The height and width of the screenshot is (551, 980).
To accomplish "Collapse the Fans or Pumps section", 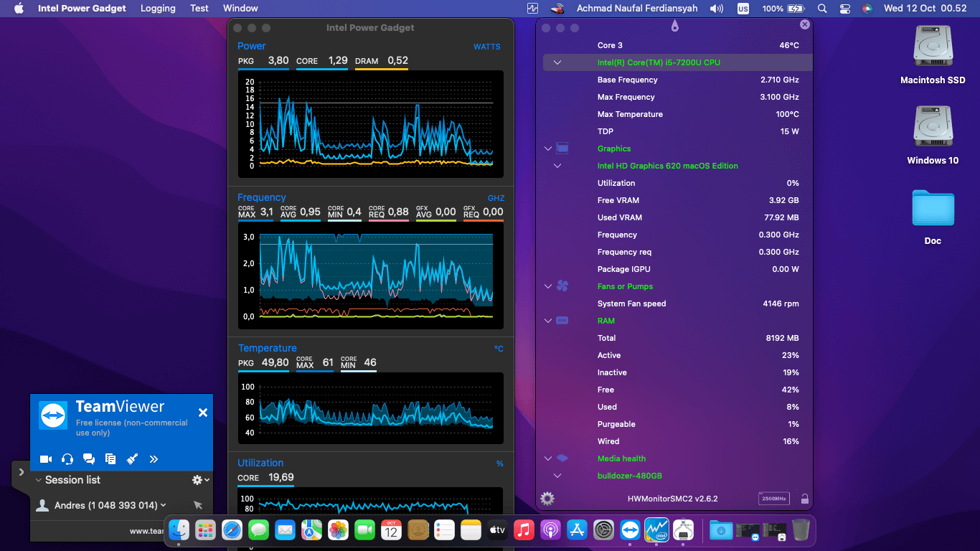I will pyautogui.click(x=548, y=286).
